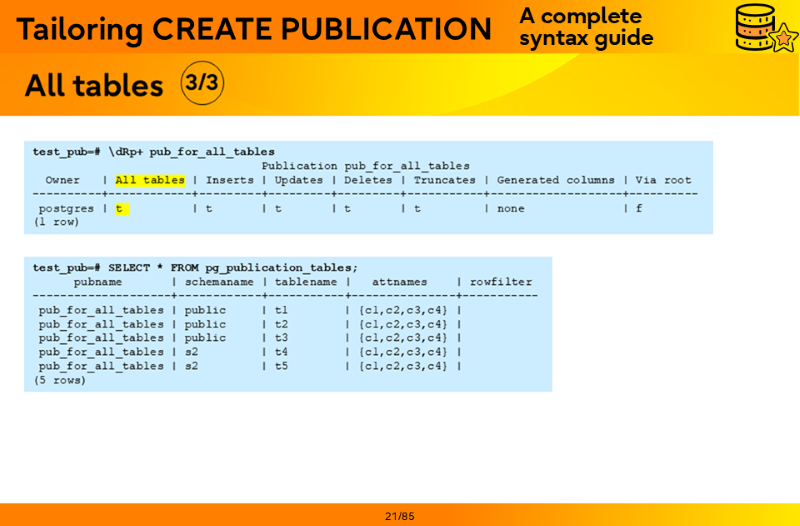The width and height of the screenshot is (800, 526).
Task: Click the circled 3/3 badge
Action: click(202, 83)
